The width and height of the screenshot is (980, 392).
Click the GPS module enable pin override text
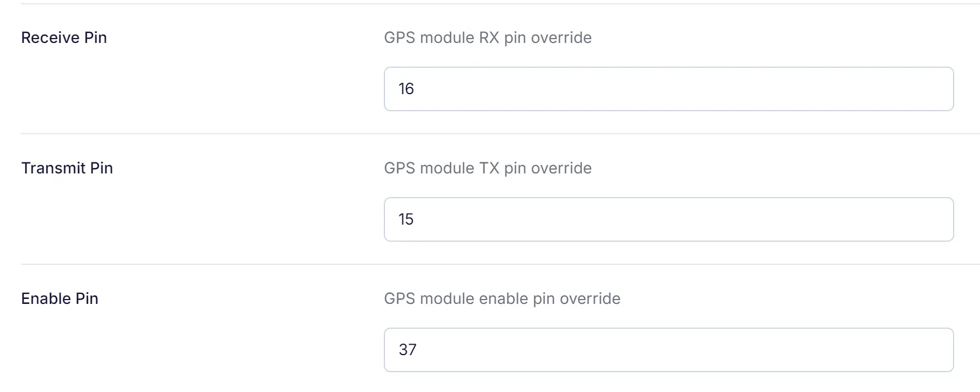(x=502, y=298)
